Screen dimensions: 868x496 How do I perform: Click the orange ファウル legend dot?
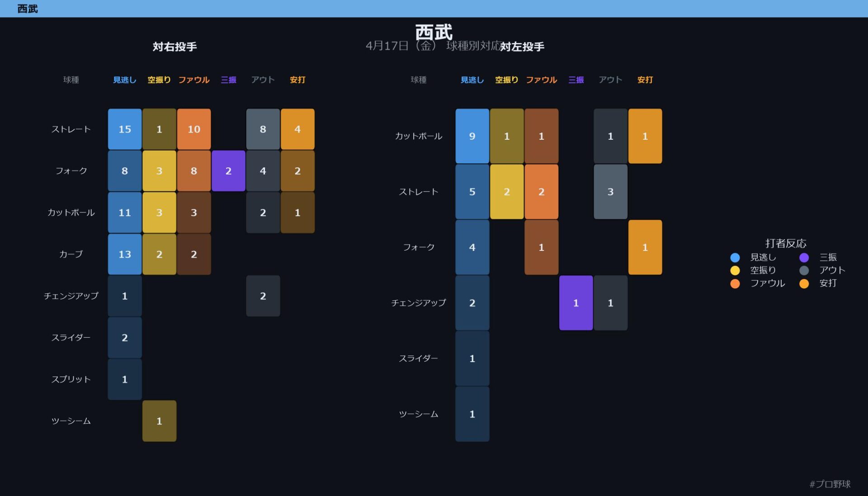click(735, 283)
